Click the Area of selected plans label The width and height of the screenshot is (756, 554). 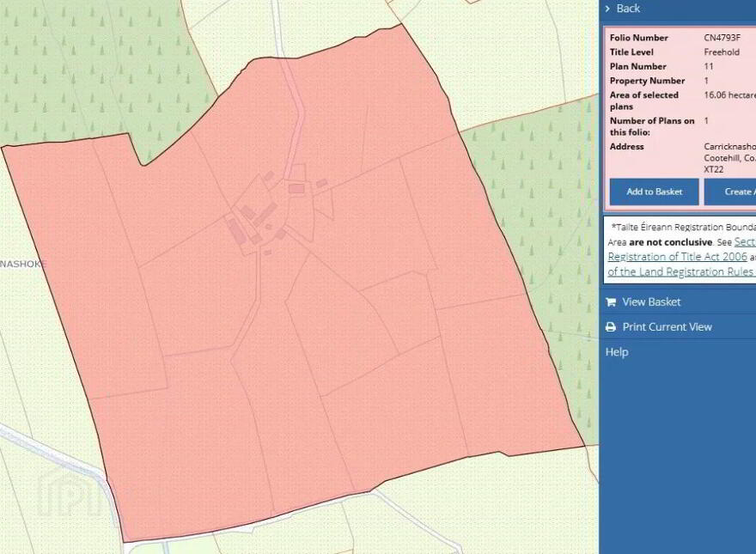[x=643, y=100]
